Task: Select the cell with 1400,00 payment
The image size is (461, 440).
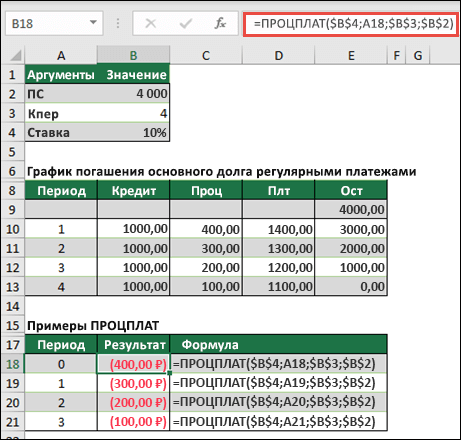Action: 279,229
